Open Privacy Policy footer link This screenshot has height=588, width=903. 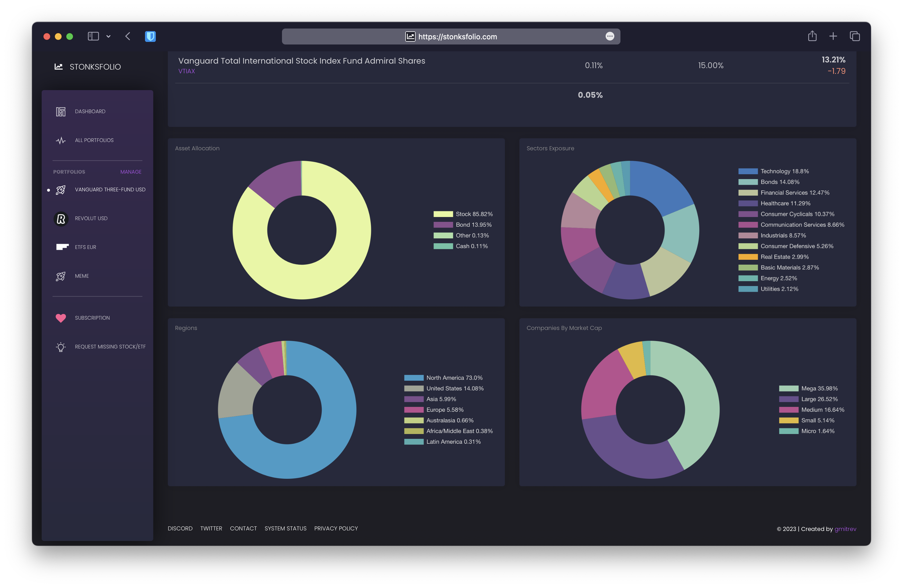pos(336,528)
